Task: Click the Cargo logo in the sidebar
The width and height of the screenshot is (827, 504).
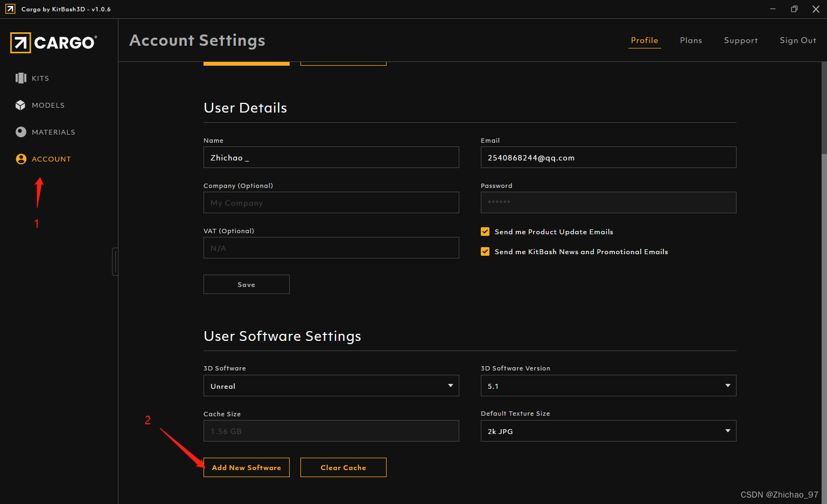Action: coord(53,43)
